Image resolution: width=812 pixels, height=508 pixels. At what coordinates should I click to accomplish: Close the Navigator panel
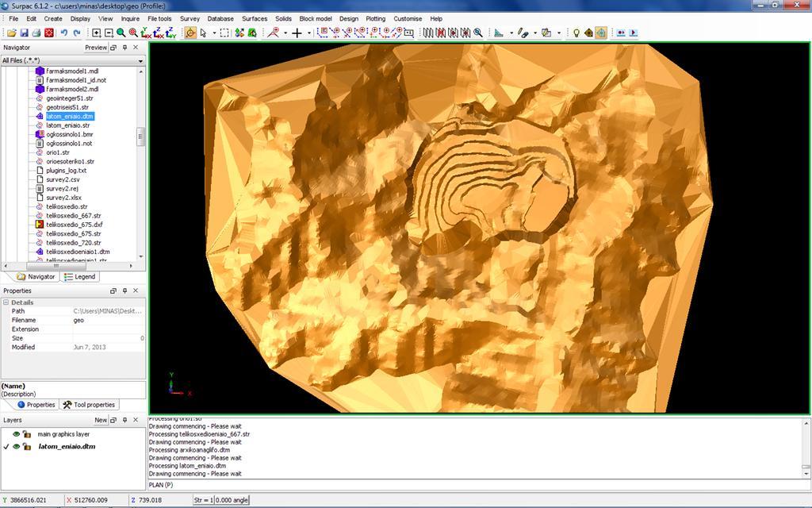click(x=136, y=47)
